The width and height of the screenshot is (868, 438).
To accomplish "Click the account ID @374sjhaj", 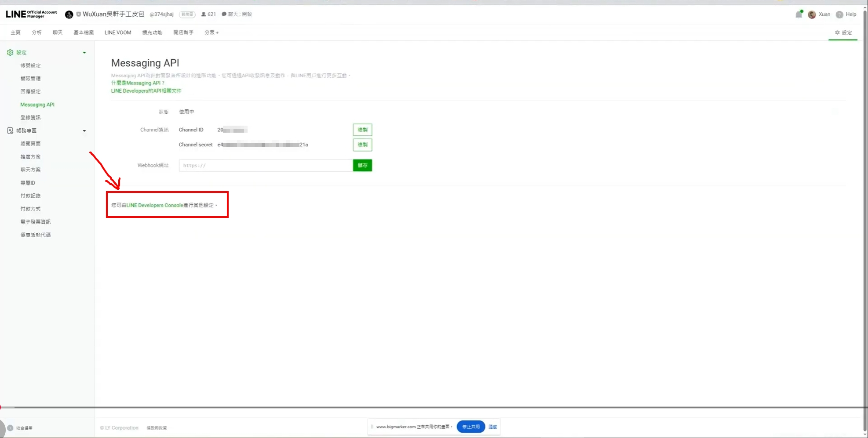I will [161, 14].
